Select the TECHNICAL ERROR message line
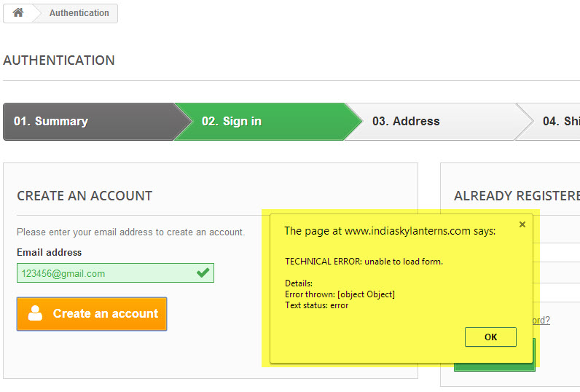The height and width of the screenshot is (392, 580). tap(364, 262)
